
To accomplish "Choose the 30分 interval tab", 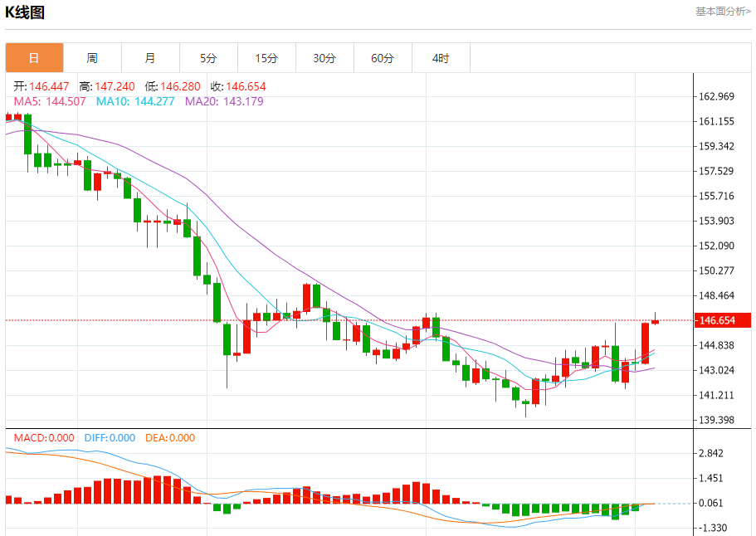I will [324, 58].
